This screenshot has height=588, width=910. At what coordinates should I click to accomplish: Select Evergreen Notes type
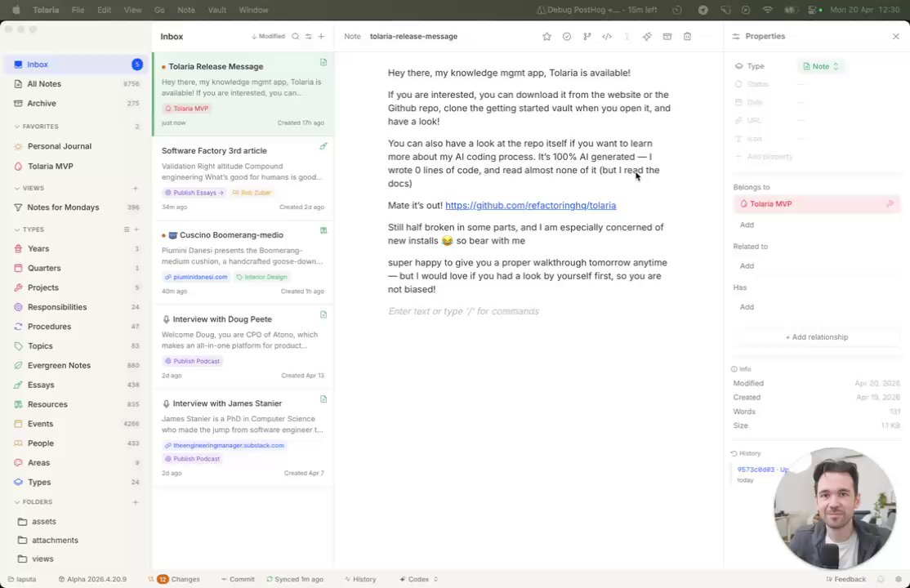pos(76,366)
